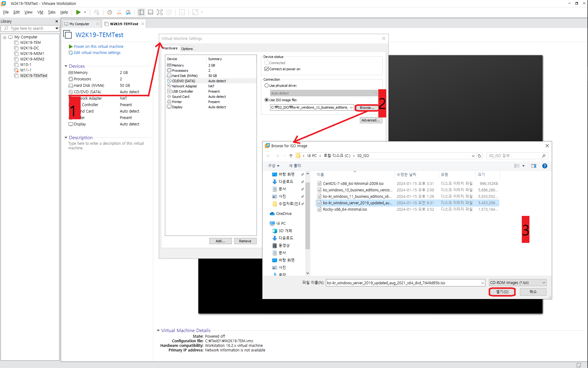588x368 pixels.
Task: Click the Advanced button
Action: (x=371, y=121)
